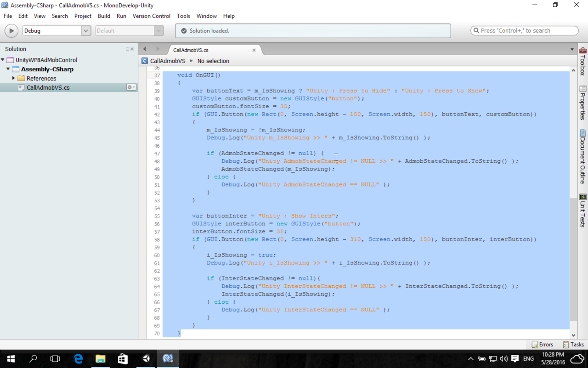Viewport: 588px width, 368px height.
Task: Open the Properties side panel
Action: point(583,103)
